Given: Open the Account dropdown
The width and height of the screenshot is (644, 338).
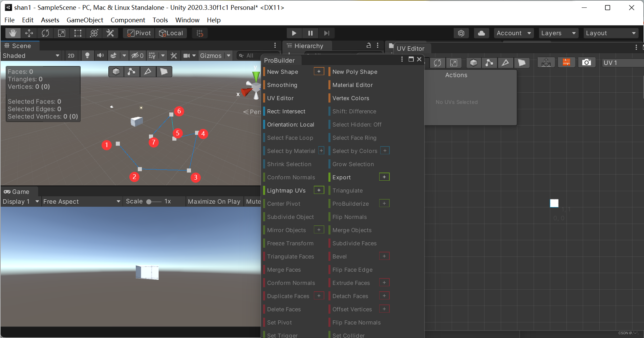Looking at the screenshot, I should 514,33.
